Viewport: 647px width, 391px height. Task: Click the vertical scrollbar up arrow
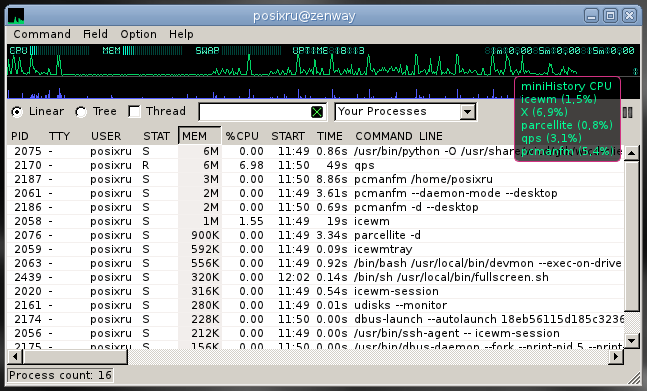pos(632,153)
